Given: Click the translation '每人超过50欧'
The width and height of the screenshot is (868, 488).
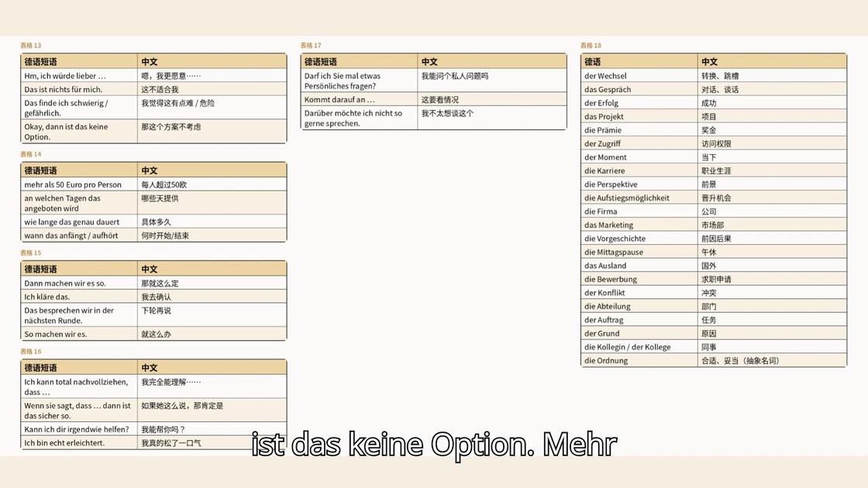Looking at the screenshot, I should point(164,185).
